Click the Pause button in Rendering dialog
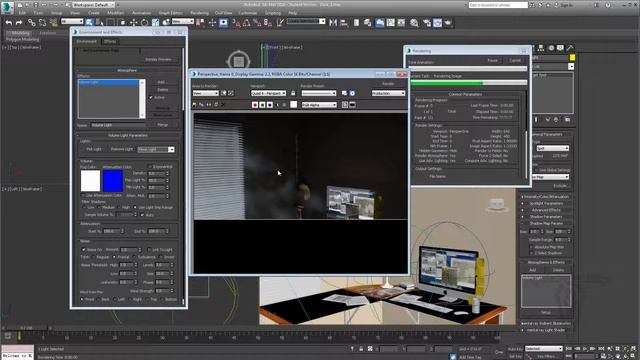640x360 pixels. pos(492,60)
